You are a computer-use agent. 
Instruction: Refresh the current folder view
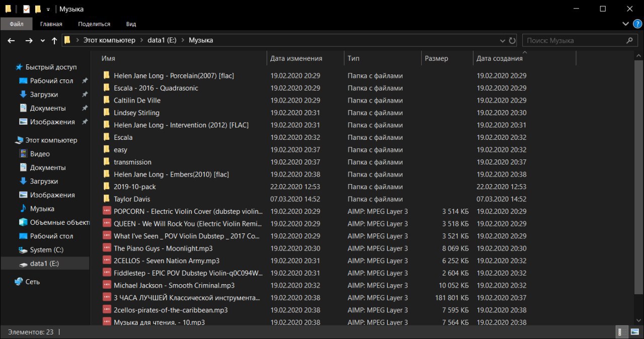(512, 41)
